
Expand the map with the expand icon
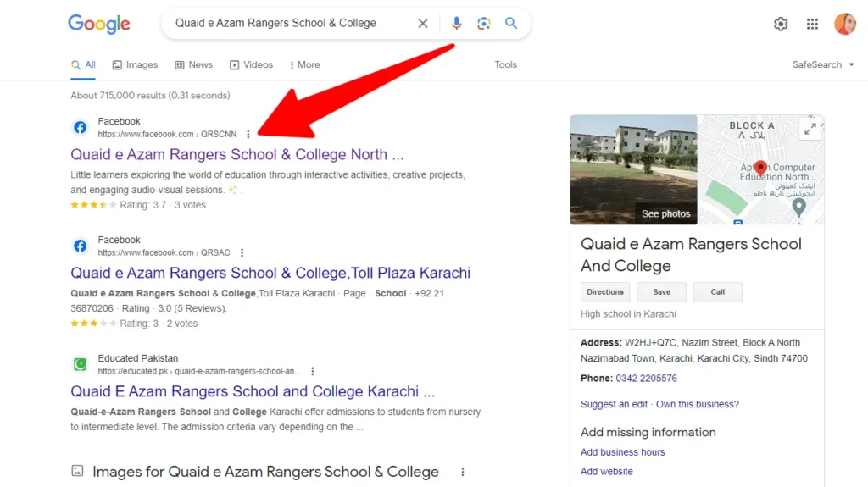click(810, 129)
